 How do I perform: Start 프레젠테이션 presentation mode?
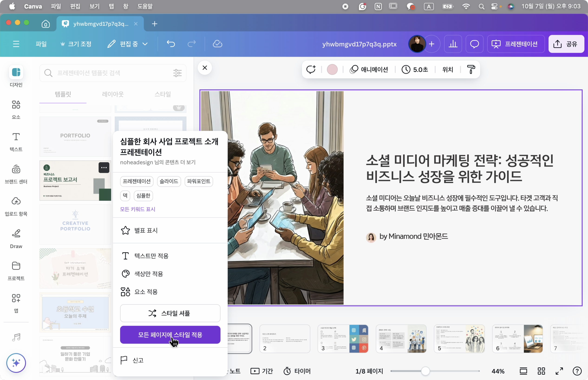pyautogui.click(x=516, y=44)
